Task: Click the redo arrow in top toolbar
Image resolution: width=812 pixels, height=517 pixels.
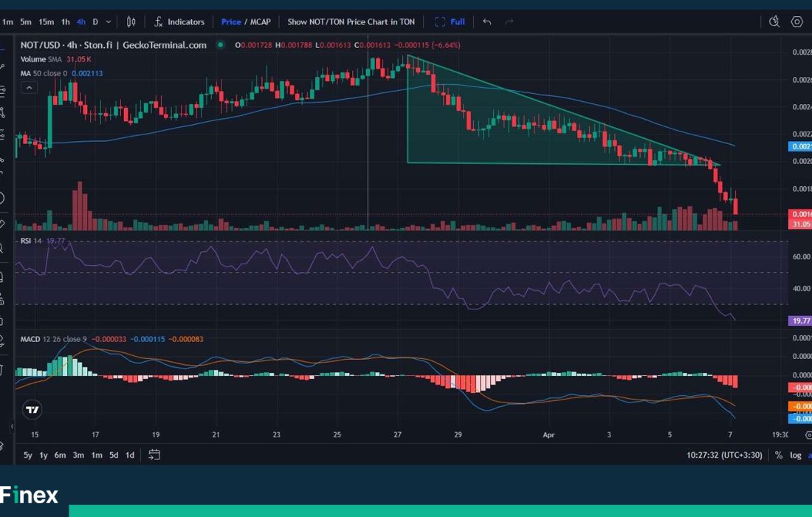Action: pos(509,22)
